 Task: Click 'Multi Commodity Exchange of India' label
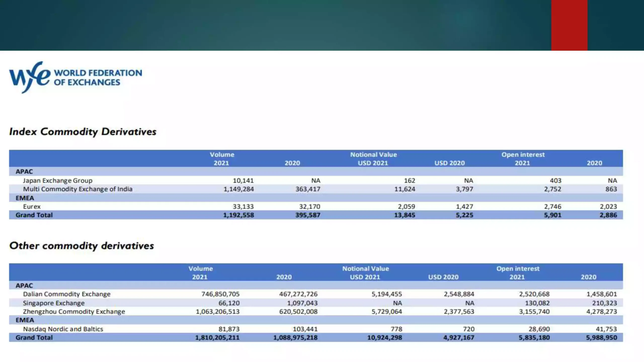point(78,189)
